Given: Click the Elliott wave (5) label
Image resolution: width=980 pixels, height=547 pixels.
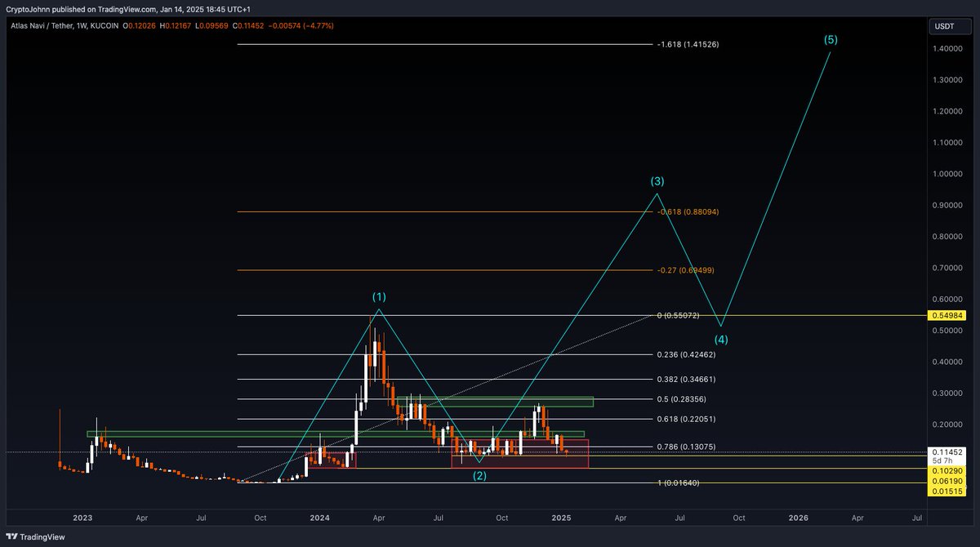Looking at the screenshot, I should click(x=831, y=39).
